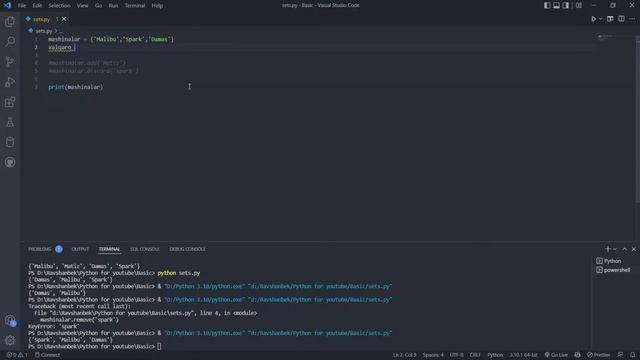Open the customize layout control
Viewport: 640px width, 360px height.
[579, 5]
